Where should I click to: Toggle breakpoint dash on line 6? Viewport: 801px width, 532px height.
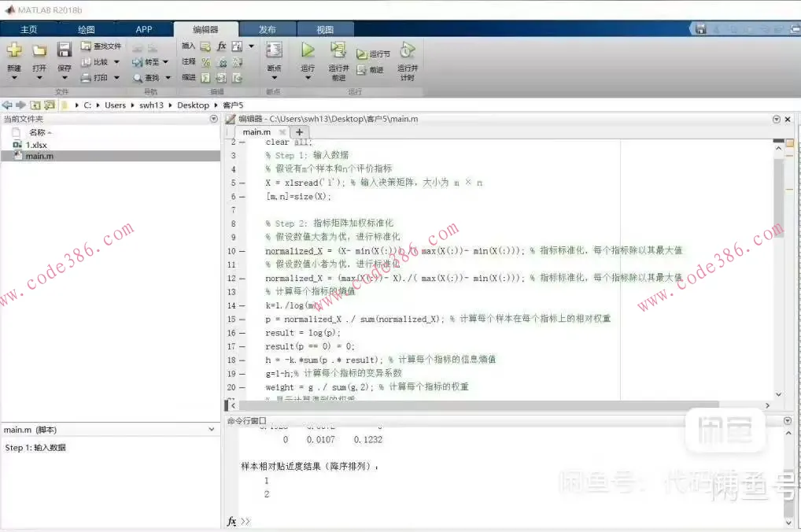[242, 197]
